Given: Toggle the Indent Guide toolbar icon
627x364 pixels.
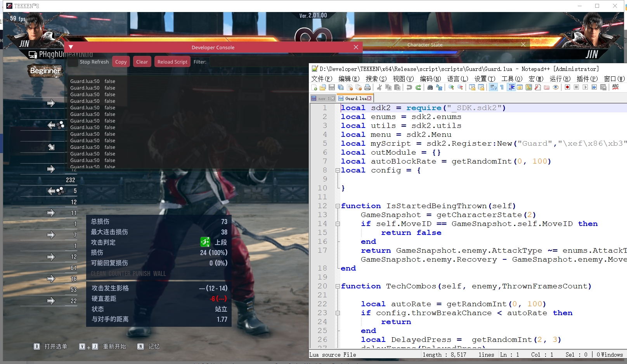Looking at the screenshot, I should pos(511,88).
